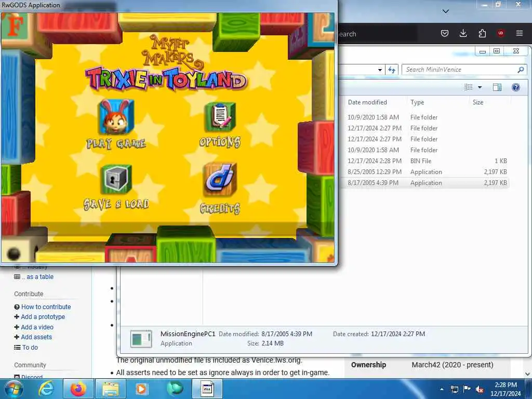Screen dimensions: 532x399
Task: Click the muted volume speaker tray icon
Action: pyautogui.click(x=480, y=390)
